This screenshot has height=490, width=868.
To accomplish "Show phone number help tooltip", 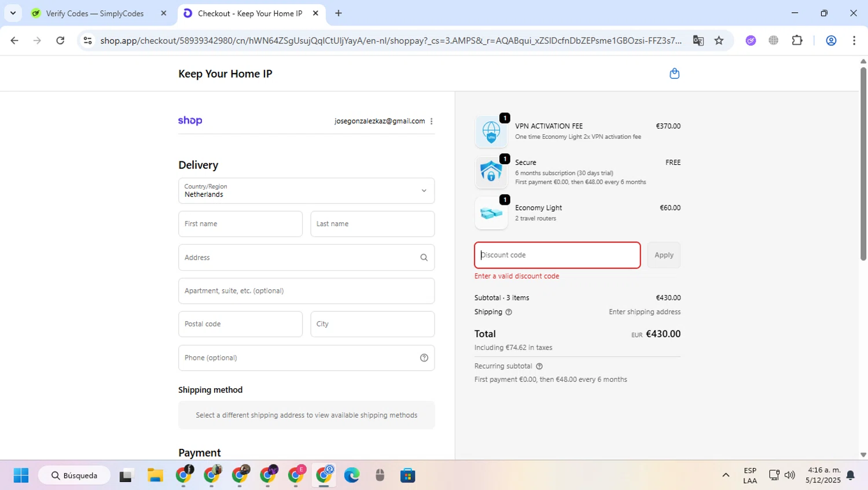I will [424, 358].
